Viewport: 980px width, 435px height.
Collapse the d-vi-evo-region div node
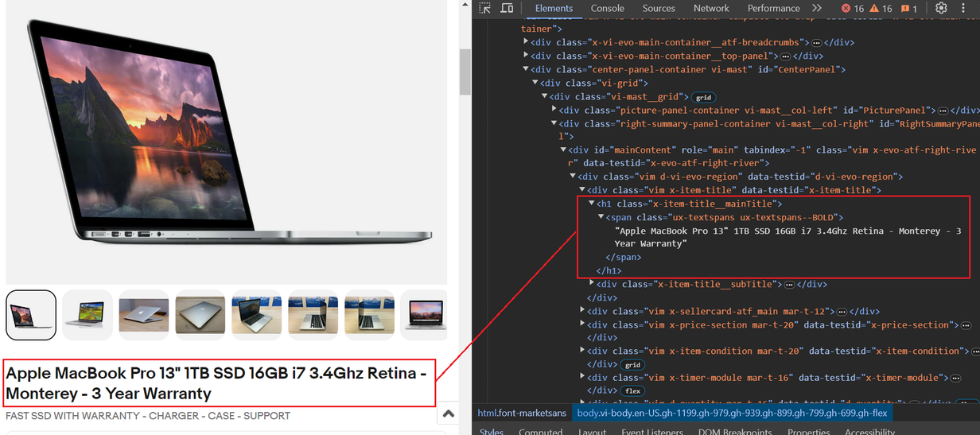point(573,177)
